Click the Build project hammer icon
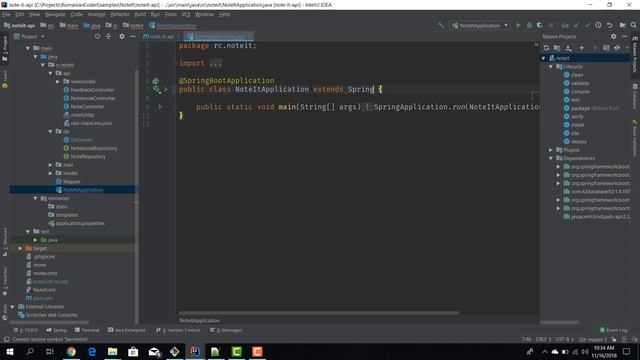 coord(440,25)
